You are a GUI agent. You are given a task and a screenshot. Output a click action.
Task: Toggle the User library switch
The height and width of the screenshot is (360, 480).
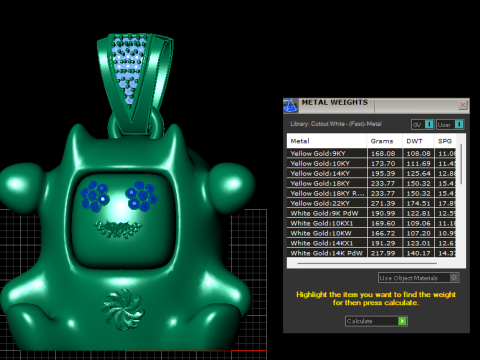coord(450,124)
